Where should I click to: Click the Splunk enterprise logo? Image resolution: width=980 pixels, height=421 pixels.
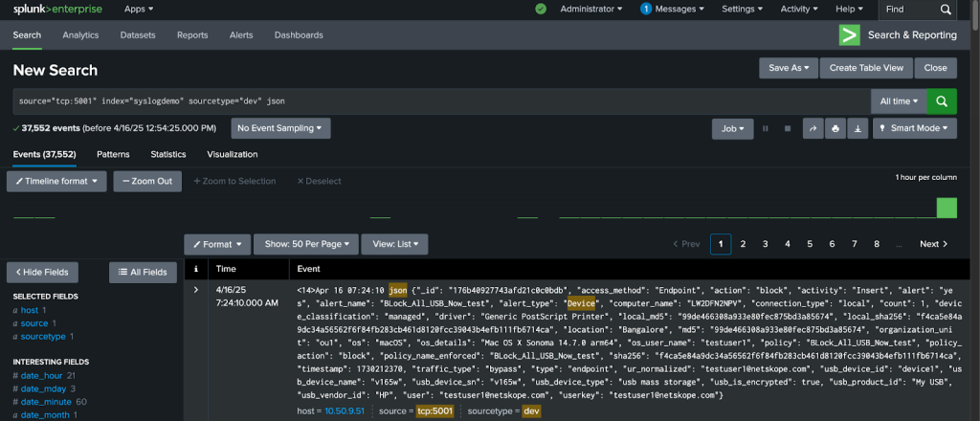(x=57, y=9)
